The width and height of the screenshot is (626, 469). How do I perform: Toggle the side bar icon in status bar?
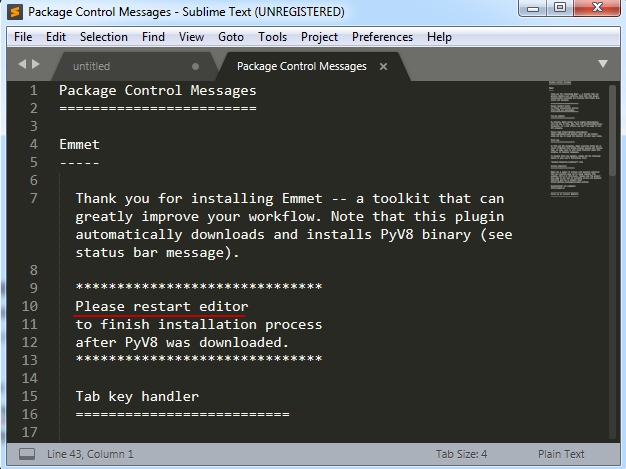point(27,454)
